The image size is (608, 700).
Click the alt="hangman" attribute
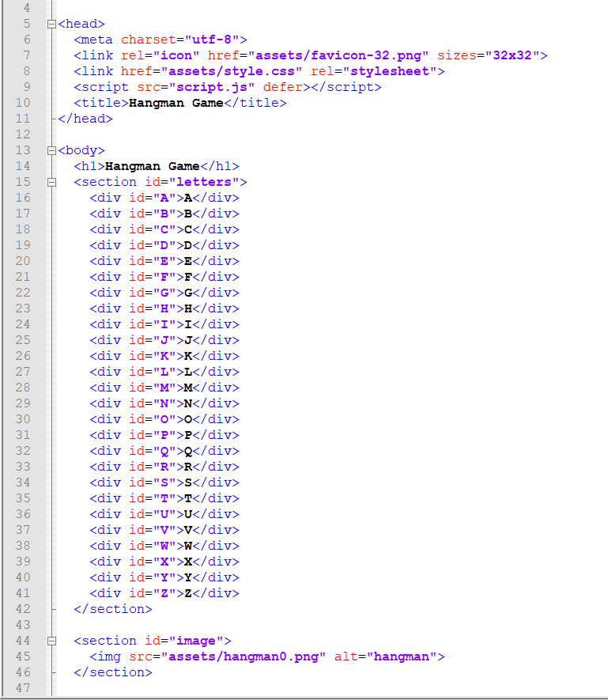click(x=386, y=656)
